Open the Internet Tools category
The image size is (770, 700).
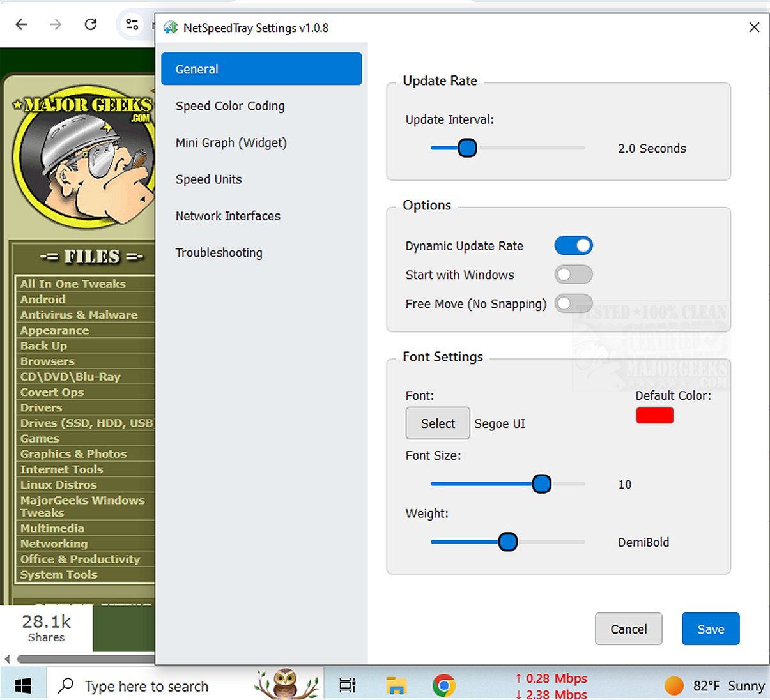pyautogui.click(x=61, y=469)
